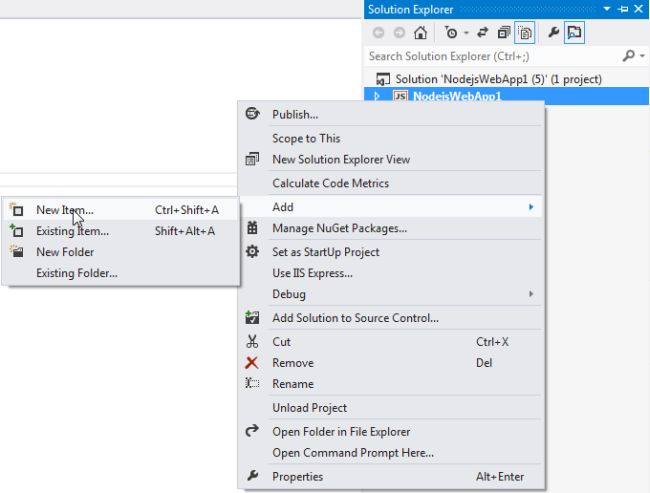Expand the NodejsWebApp1 project node

tap(377, 96)
